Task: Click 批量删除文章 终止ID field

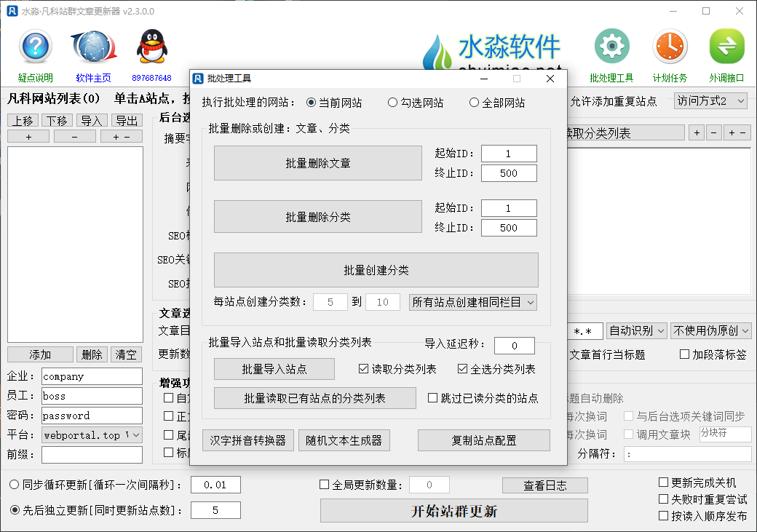Action: click(x=509, y=173)
